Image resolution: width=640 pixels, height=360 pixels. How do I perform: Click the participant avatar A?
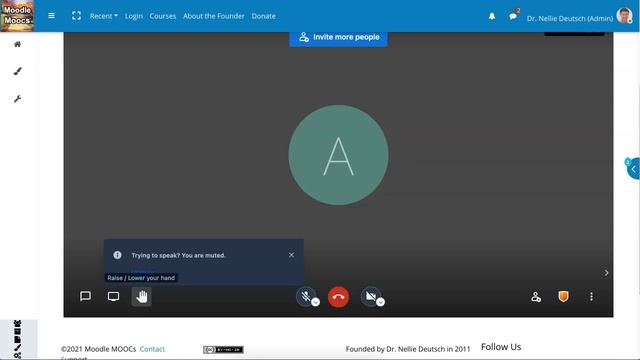tap(338, 155)
